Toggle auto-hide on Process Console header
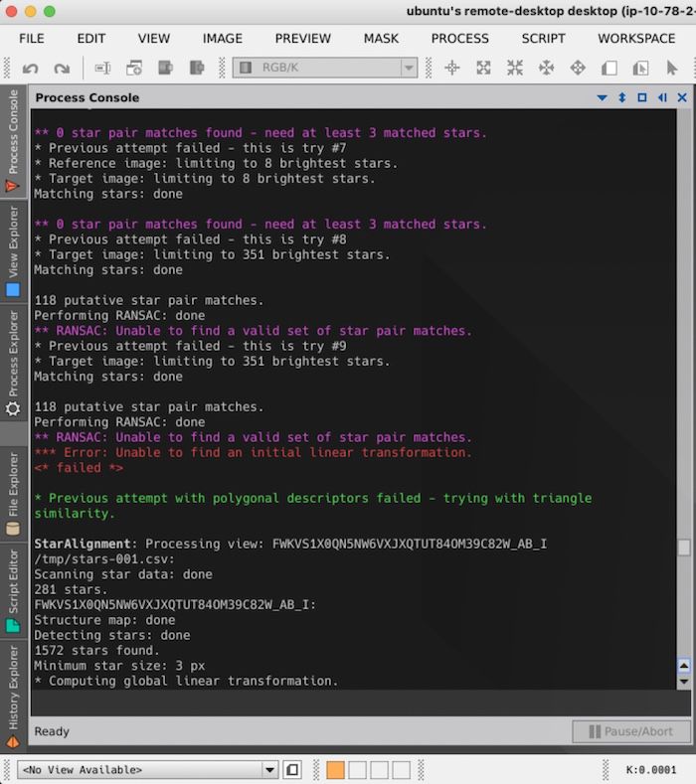Screen dimensions: 696x784 pos(662,97)
